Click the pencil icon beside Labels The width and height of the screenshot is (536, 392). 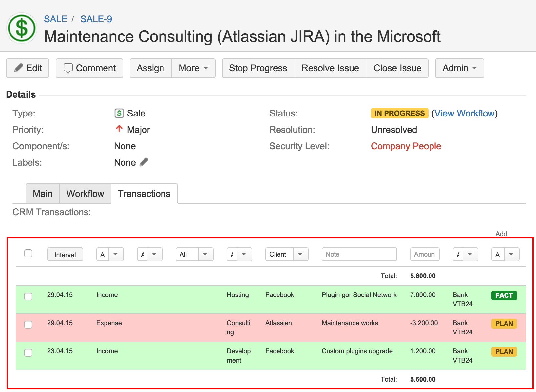tap(144, 162)
